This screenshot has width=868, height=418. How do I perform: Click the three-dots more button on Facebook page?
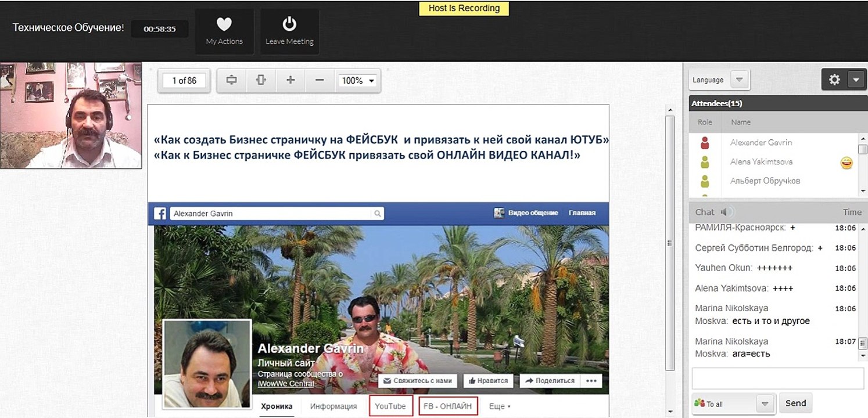click(591, 381)
